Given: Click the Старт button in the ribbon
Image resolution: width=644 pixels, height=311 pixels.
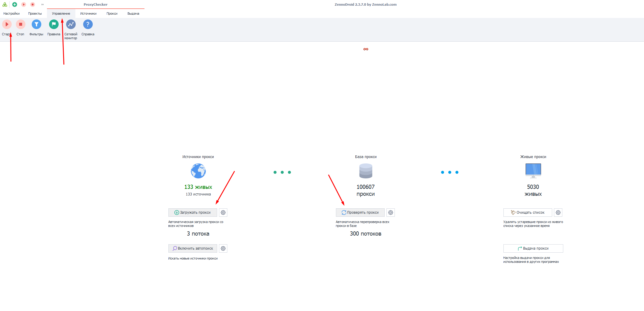Looking at the screenshot, I should click(7, 25).
